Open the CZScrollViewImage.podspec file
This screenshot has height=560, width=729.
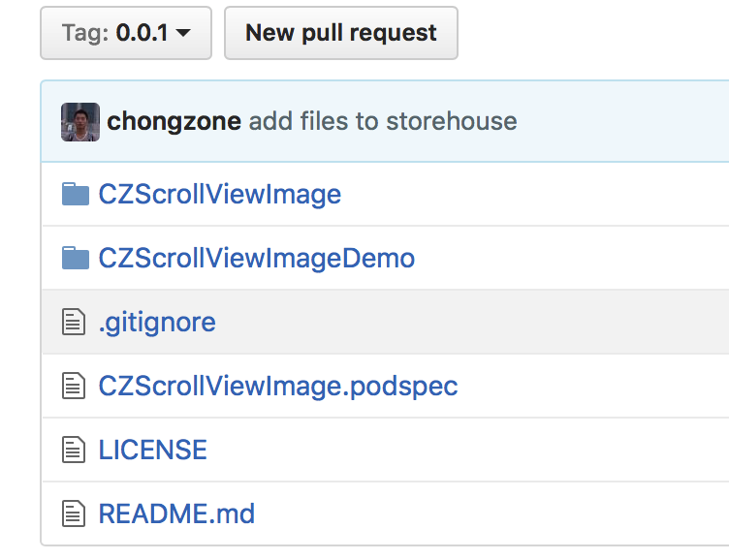tap(278, 387)
